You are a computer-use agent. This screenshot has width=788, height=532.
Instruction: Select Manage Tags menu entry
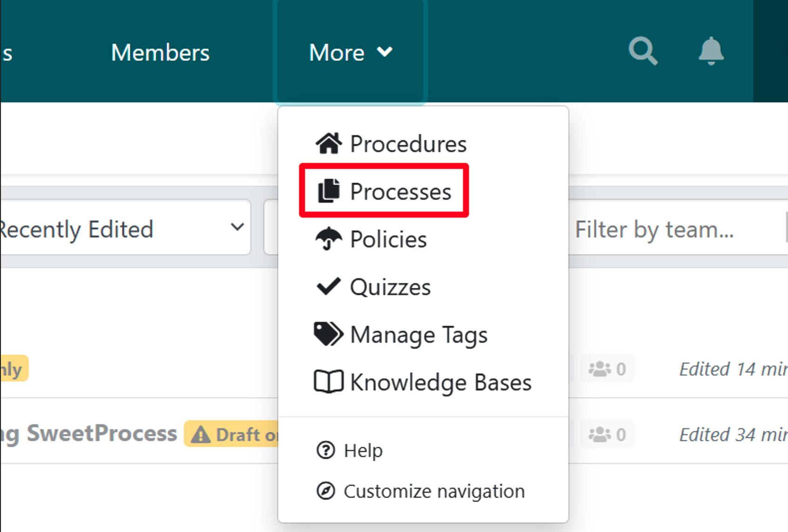[419, 334]
